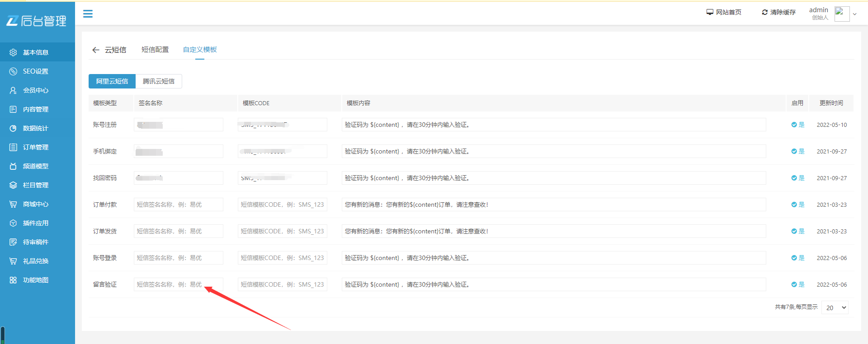Click the 功能地图 grid icon
Viewport: 868px width, 344px height.
(13, 280)
